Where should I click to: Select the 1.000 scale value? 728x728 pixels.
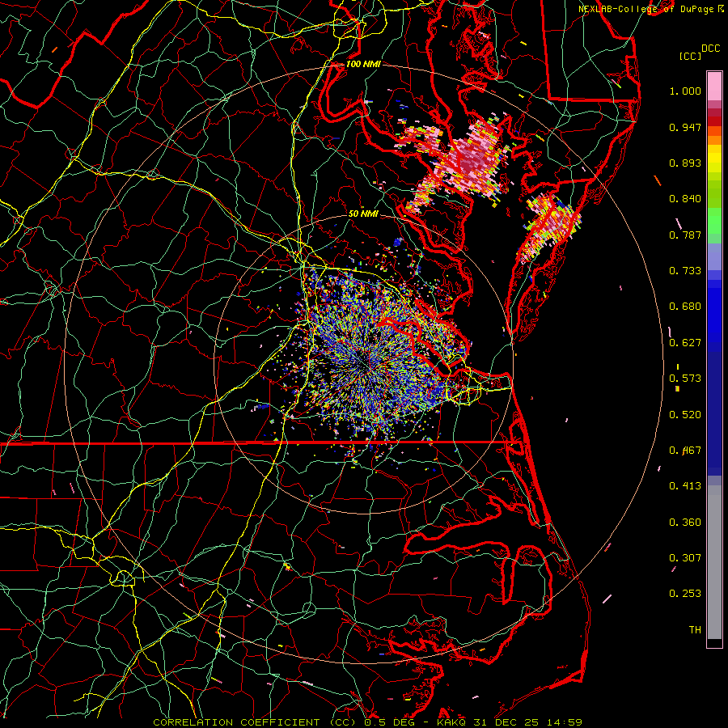click(685, 91)
